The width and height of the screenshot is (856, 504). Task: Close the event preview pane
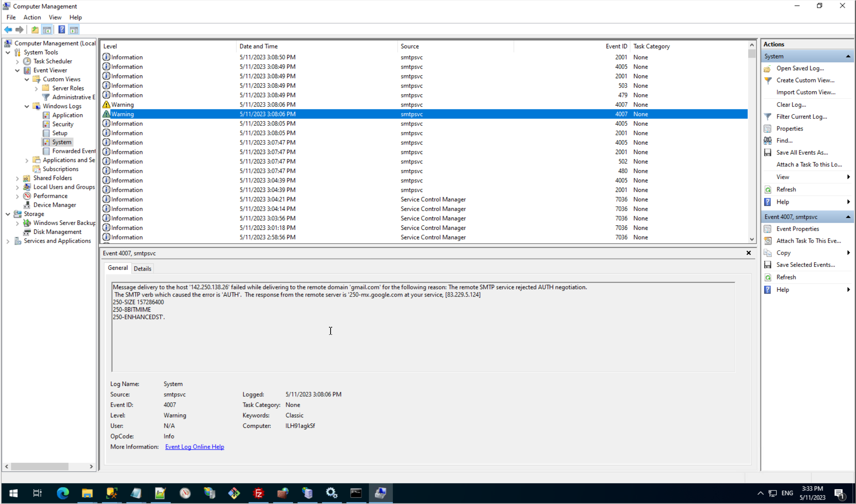[749, 253]
